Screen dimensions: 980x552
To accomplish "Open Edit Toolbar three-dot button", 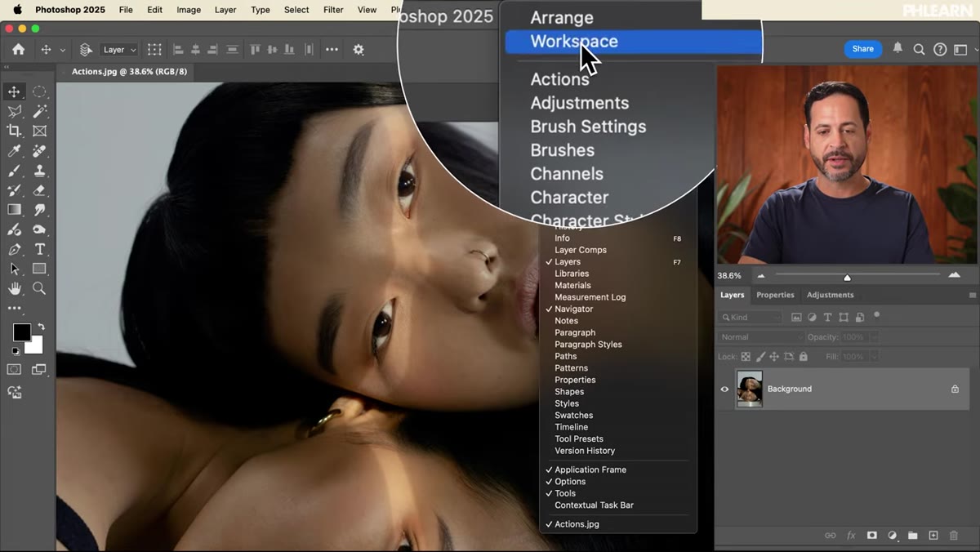I will click(14, 309).
